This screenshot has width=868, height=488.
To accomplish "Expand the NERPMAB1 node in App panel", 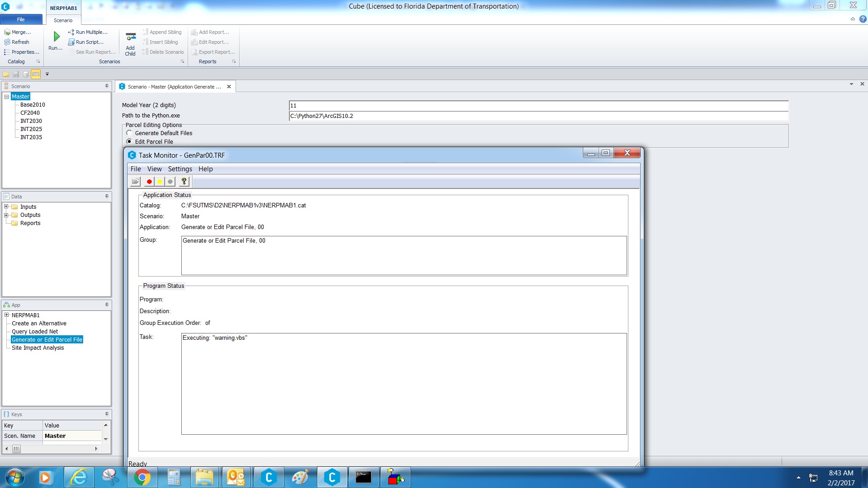I will click(x=7, y=315).
